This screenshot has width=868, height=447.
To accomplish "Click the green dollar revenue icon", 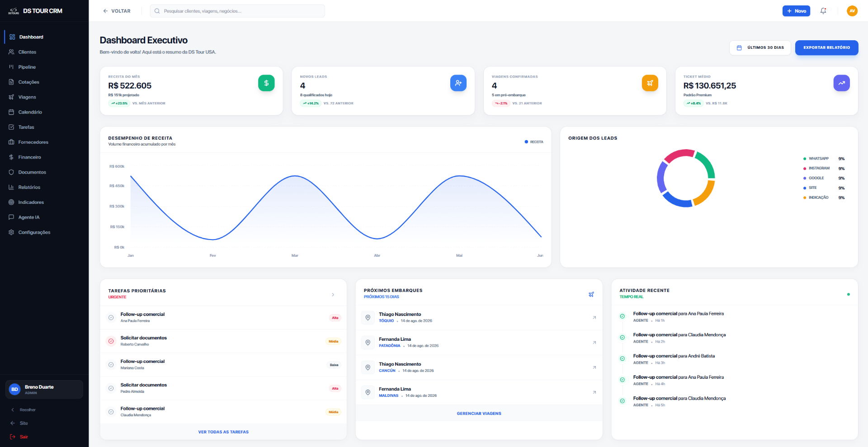I will (266, 83).
